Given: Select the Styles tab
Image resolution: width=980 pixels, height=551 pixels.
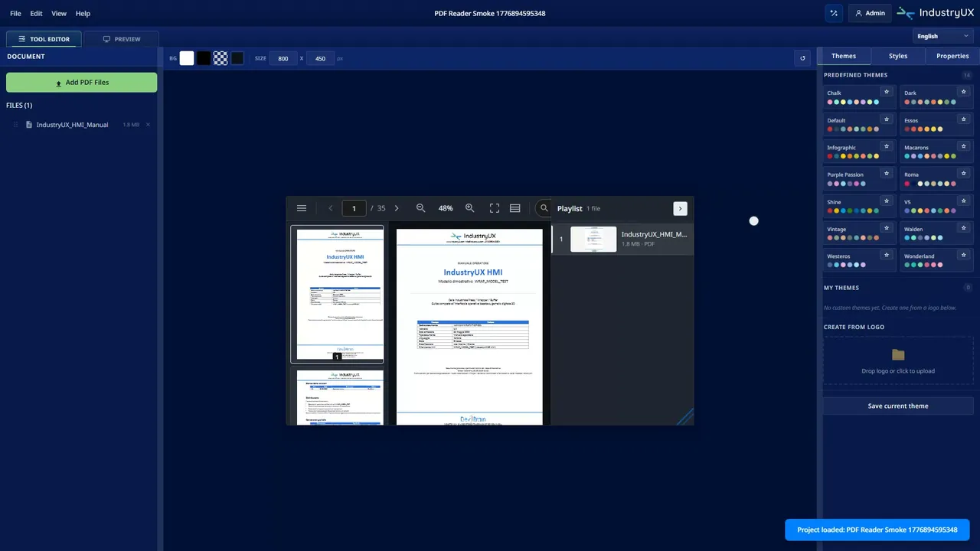Looking at the screenshot, I should click(898, 56).
